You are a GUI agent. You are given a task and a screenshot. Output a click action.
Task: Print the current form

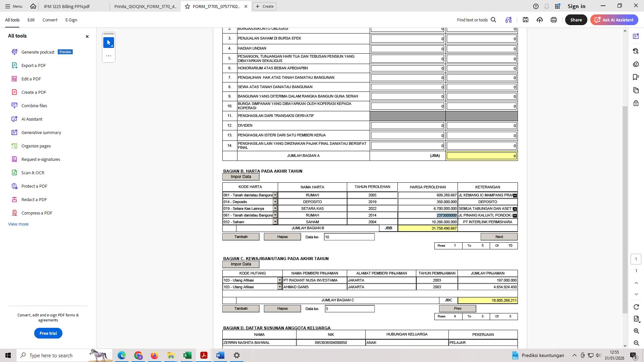[x=553, y=20]
